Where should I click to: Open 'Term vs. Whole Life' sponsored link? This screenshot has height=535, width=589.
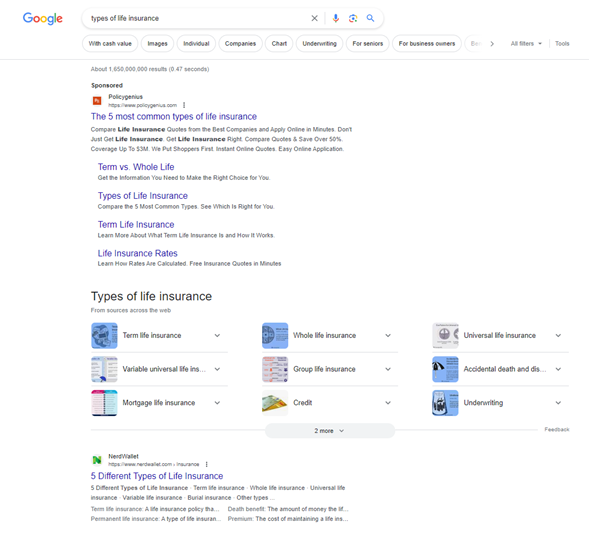(136, 167)
